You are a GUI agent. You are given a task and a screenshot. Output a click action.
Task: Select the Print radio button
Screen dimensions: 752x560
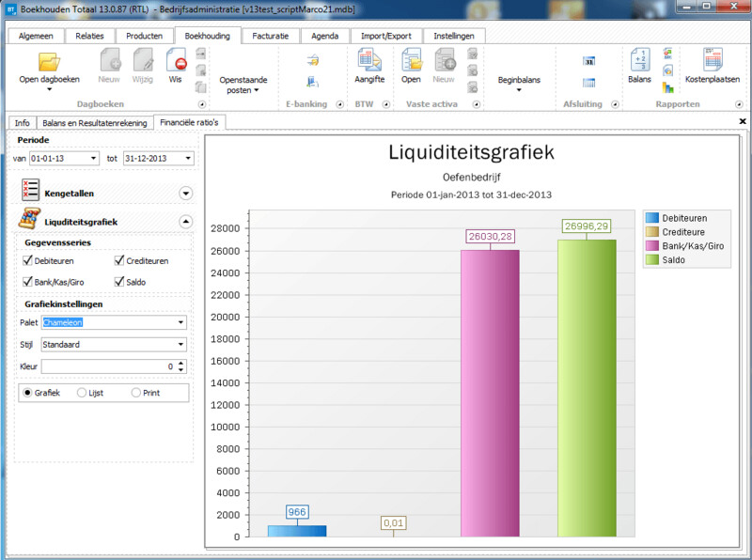[x=135, y=393]
